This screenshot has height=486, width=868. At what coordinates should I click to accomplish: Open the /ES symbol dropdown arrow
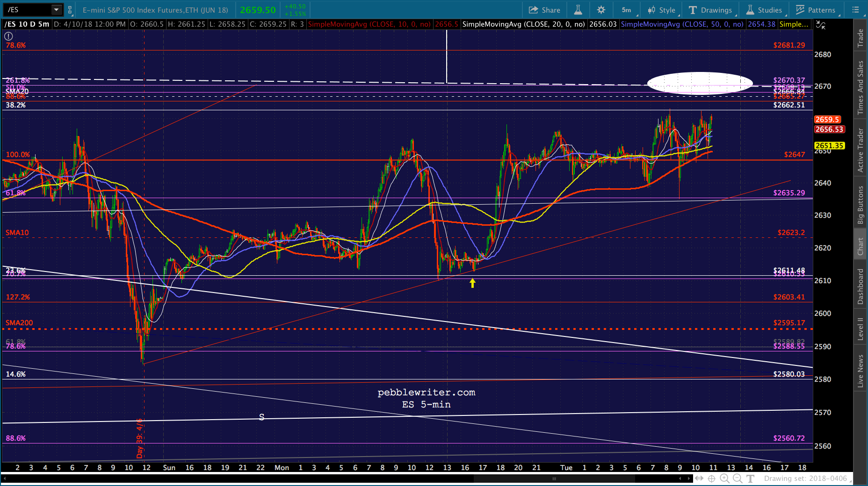click(56, 10)
